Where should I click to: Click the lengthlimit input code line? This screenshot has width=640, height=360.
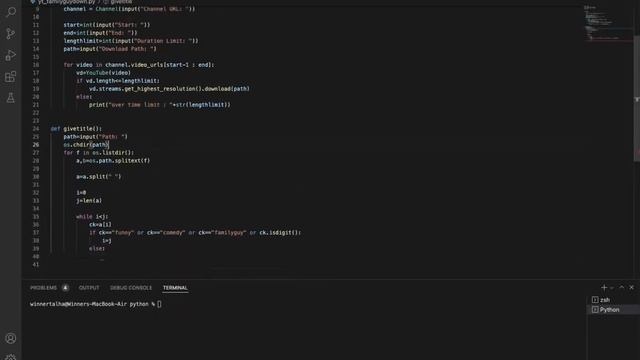pyautogui.click(x=131, y=41)
